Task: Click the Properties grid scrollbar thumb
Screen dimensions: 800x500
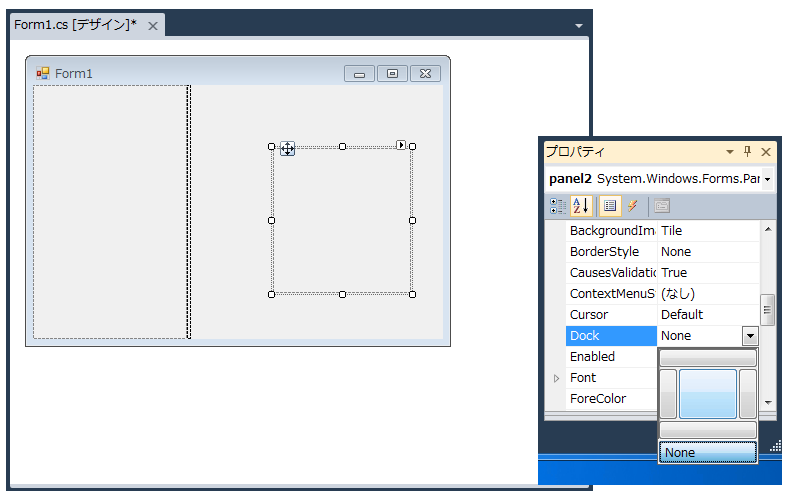Action: [x=767, y=310]
